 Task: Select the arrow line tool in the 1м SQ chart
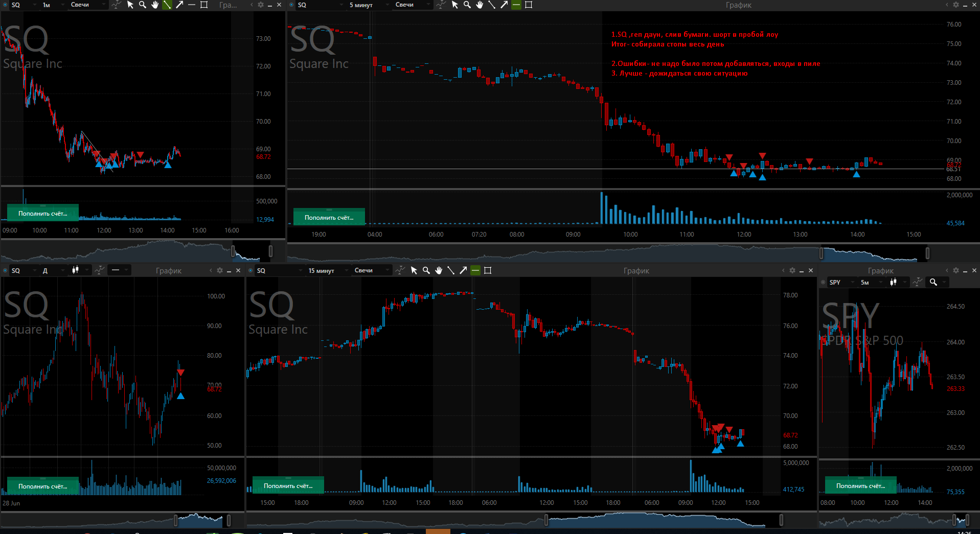click(179, 5)
